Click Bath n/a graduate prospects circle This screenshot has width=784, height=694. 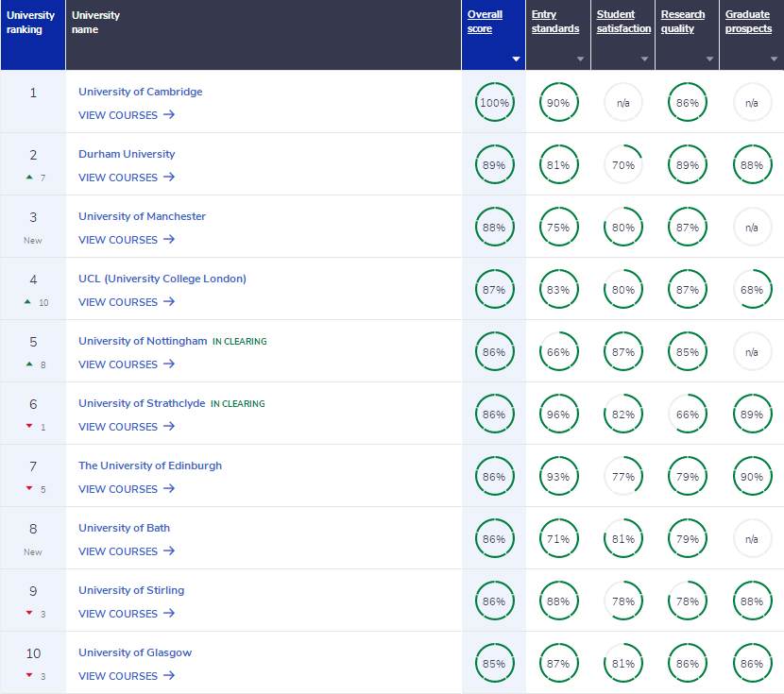(752, 538)
